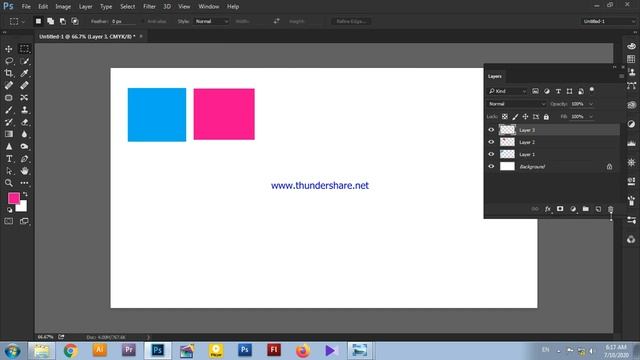
Task: Hide Layer 2 with its eye icon
Action: click(491, 142)
